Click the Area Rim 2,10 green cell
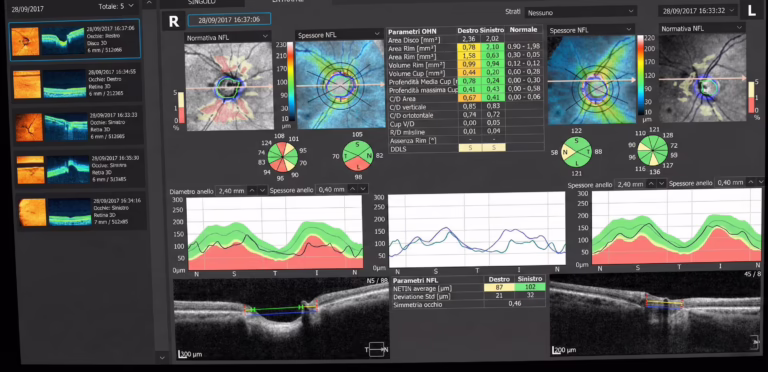 [x=492, y=47]
